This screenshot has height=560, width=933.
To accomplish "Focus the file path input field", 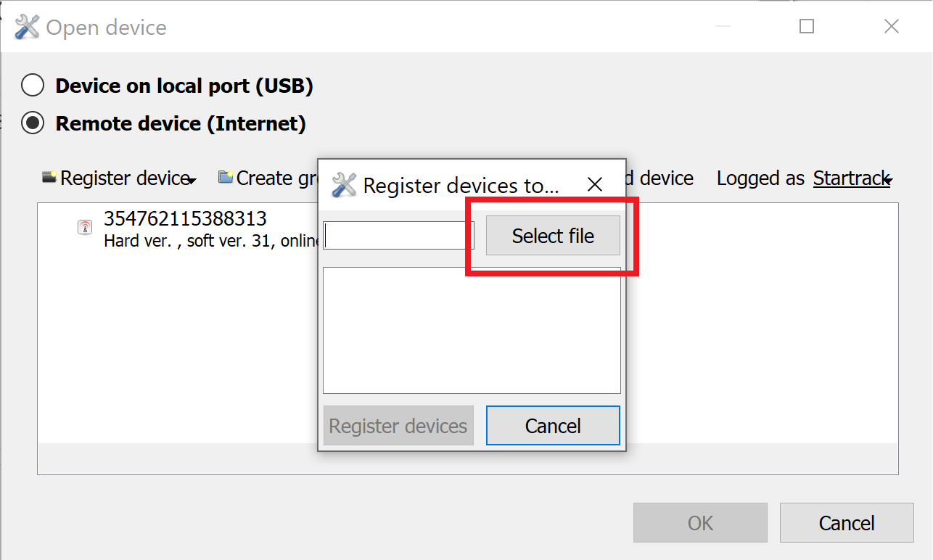I will coord(398,236).
